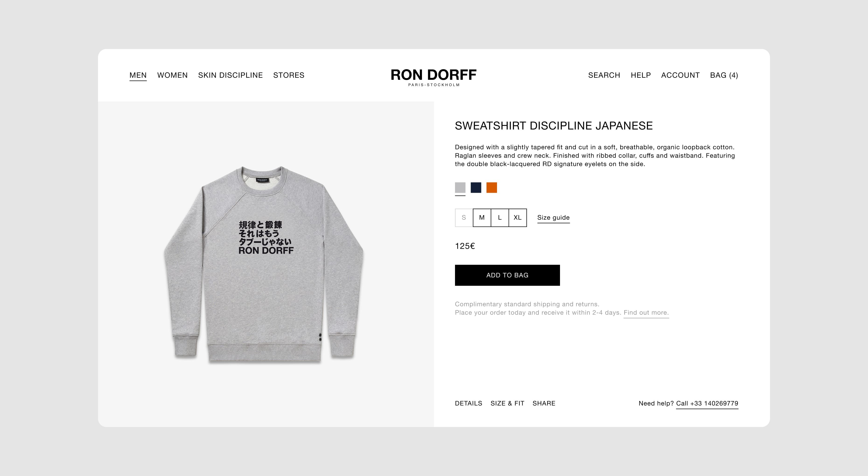Pick the orange color swatch
This screenshot has width=868, height=476.
coord(492,188)
